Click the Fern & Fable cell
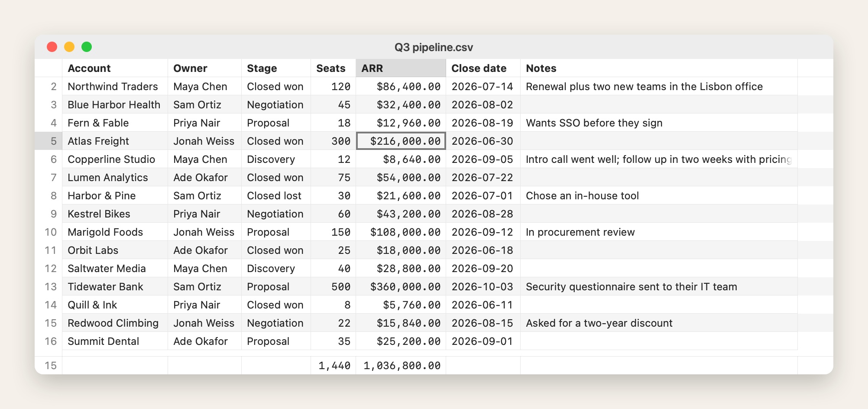Screen dimensions: 868x409 pyautogui.click(x=115, y=123)
